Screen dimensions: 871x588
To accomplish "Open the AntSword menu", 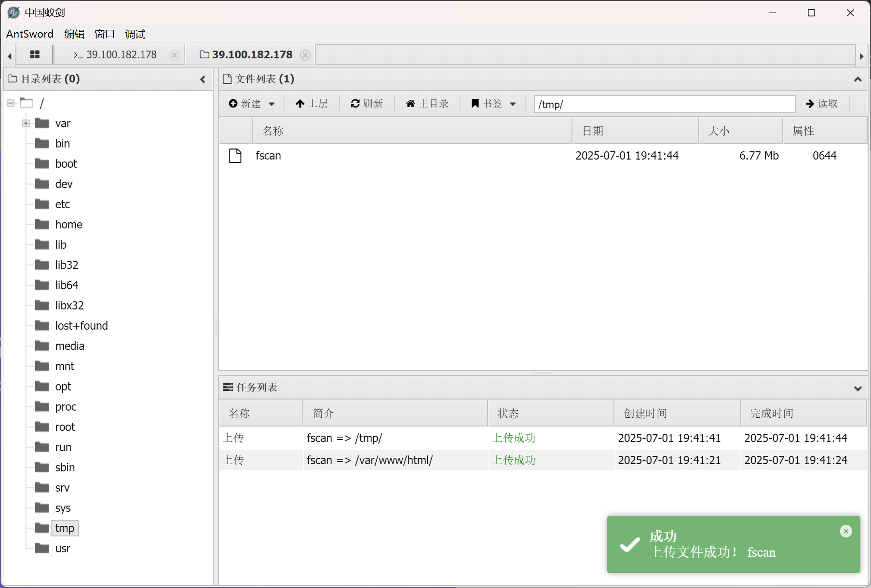I will pyautogui.click(x=30, y=34).
